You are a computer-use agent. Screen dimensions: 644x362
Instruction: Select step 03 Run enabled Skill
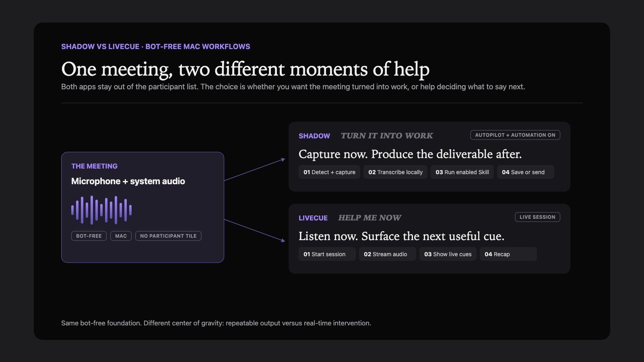[x=462, y=172]
